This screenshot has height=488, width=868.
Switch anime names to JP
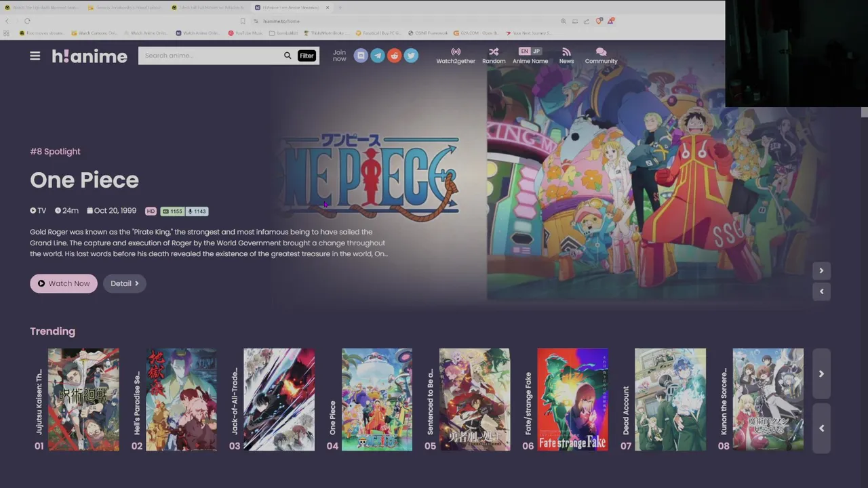point(536,52)
